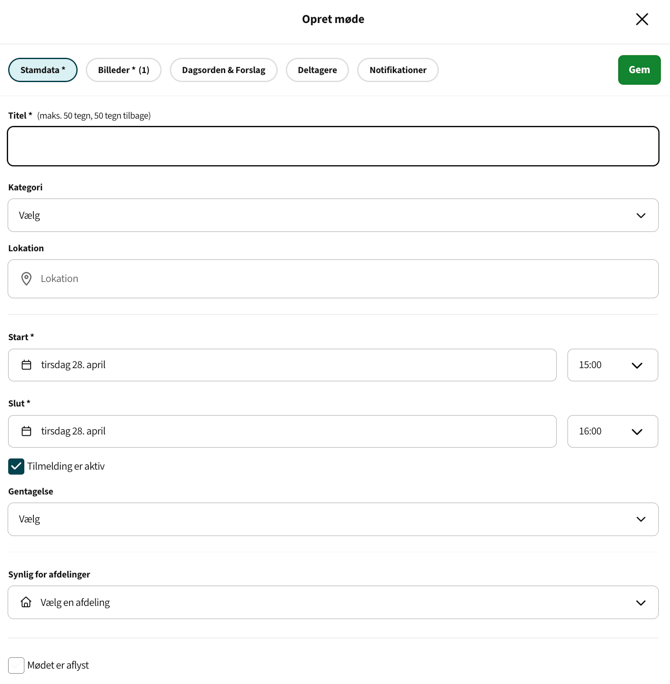Viewport: 670px width, 684px height.
Task: Expand Synlig for afdelinger dropdown
Action: point(333,602)
